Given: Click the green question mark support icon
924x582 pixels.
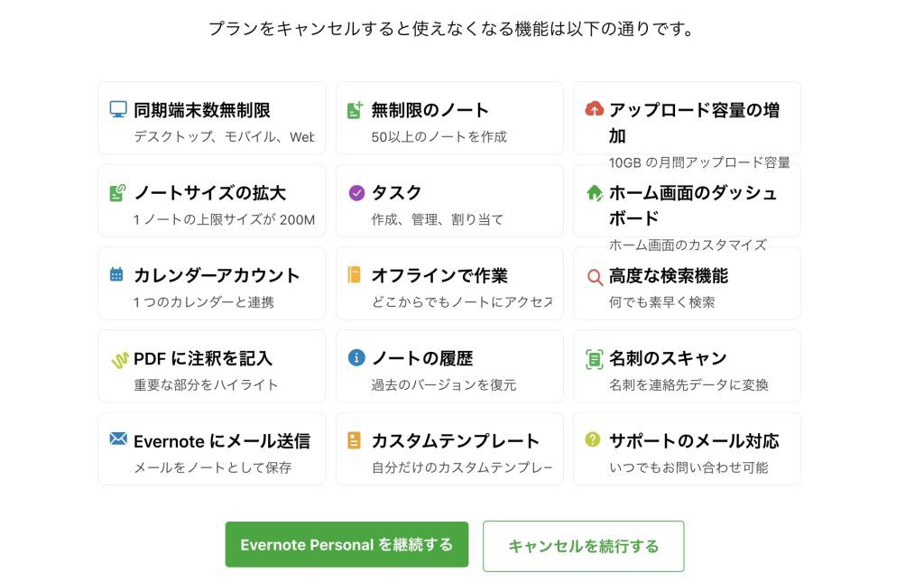Looking at the screenshot, I should click(593, 439).
